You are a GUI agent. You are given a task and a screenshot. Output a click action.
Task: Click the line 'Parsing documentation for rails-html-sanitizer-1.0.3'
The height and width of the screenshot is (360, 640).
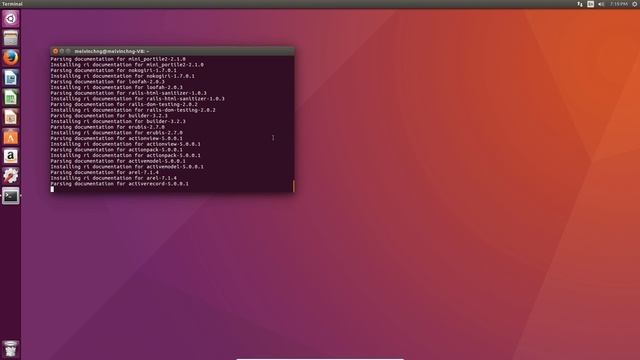pos(129,93)
